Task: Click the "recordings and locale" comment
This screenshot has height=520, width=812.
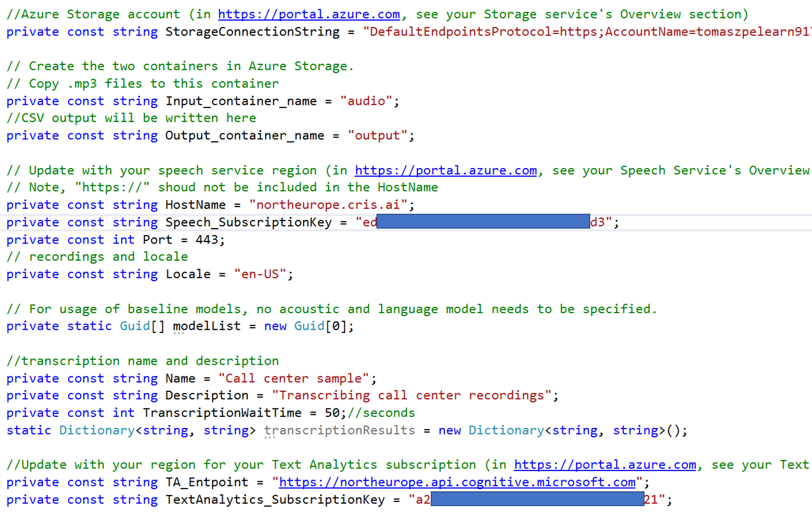Action: click(97, 257)
